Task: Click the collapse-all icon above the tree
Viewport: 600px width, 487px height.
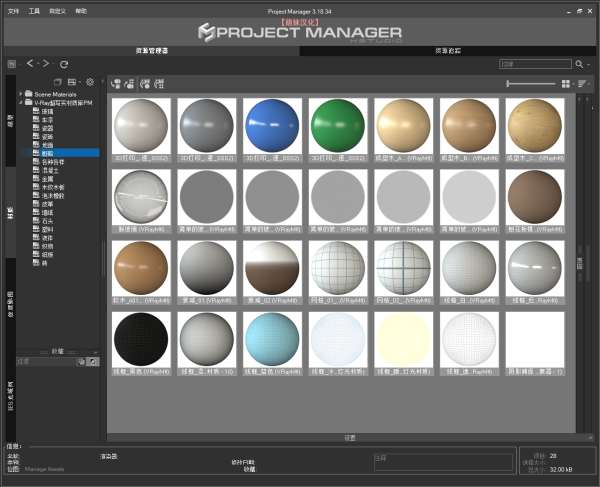Action: [57, 82]
